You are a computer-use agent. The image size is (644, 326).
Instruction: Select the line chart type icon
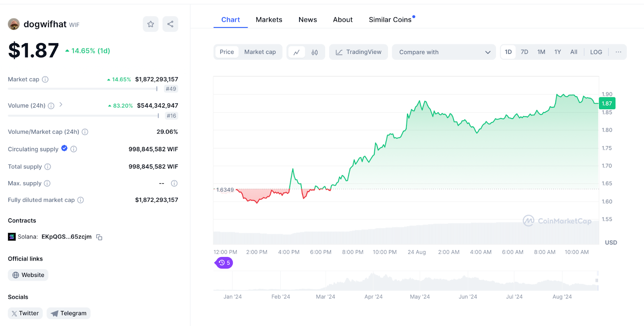pos(297,52)
